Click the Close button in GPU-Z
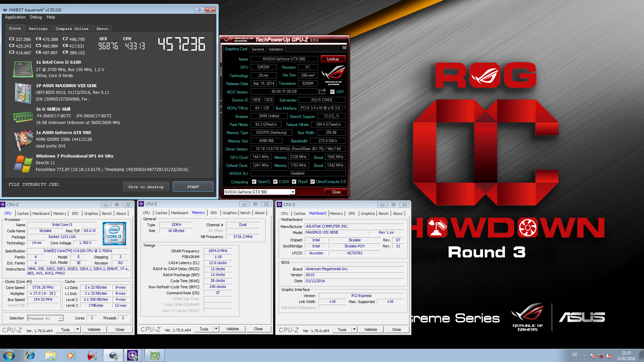 [336, 192]
